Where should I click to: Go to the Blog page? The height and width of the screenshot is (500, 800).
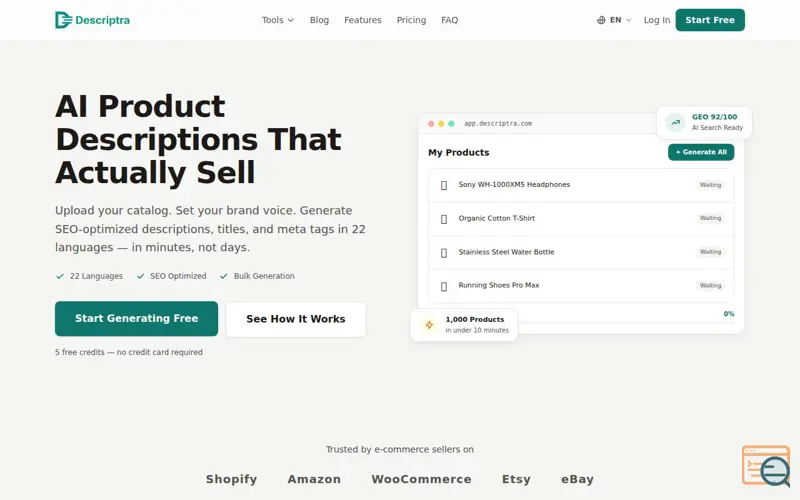(x=319, y=20)
